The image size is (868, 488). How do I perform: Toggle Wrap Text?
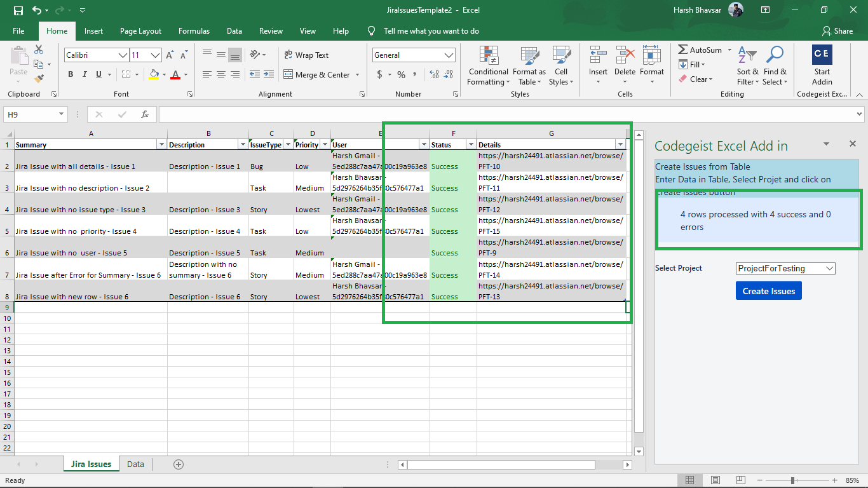tap(306, 55)
